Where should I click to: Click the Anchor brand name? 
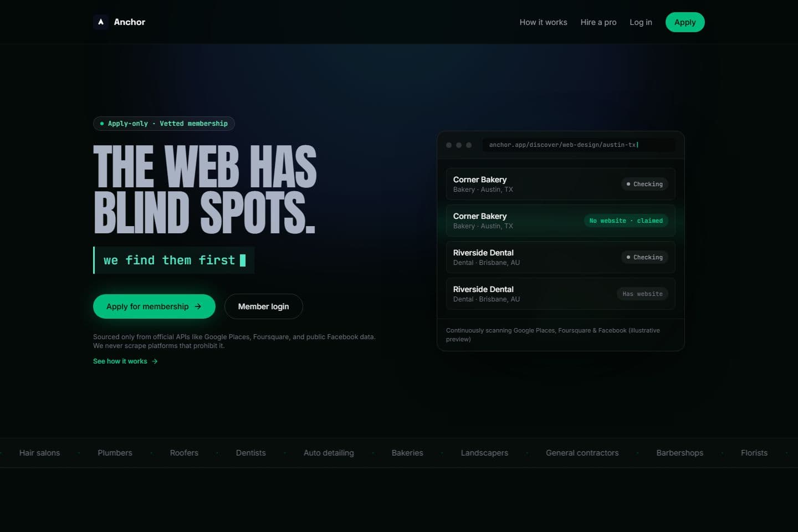point(130,22)
